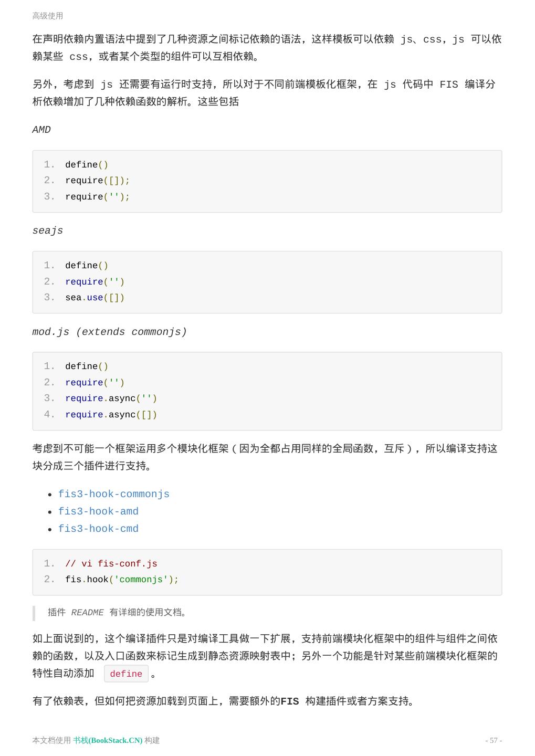
Task: Click the require([]); line in AMD block
Action: (97, 181)
